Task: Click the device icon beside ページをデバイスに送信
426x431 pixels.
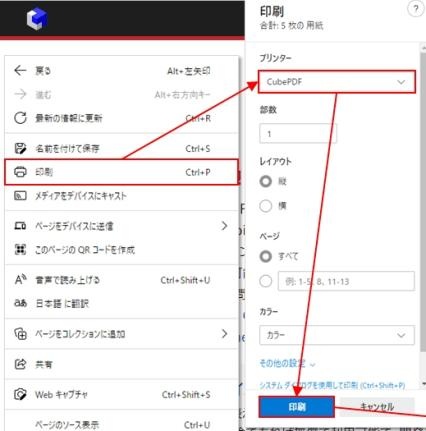Action: (x=20, y=226)
